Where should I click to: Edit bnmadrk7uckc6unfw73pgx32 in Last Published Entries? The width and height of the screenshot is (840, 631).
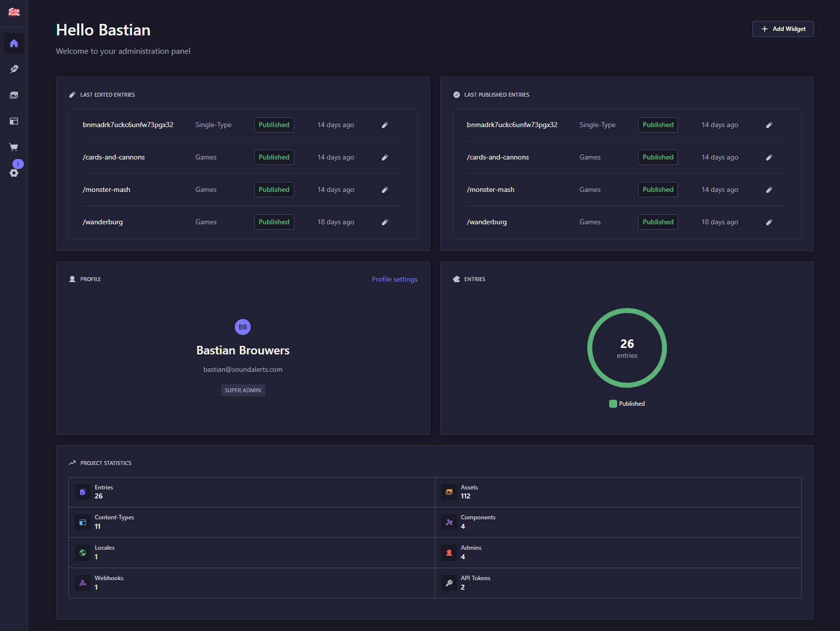click(769, 125)
